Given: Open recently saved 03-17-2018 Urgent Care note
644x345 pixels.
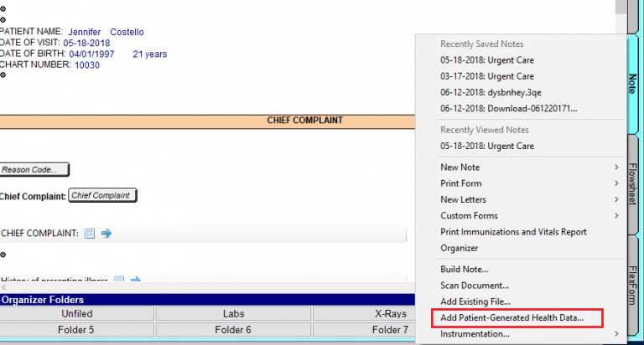Looking at the screenshot, I should (x=486, y=76).
